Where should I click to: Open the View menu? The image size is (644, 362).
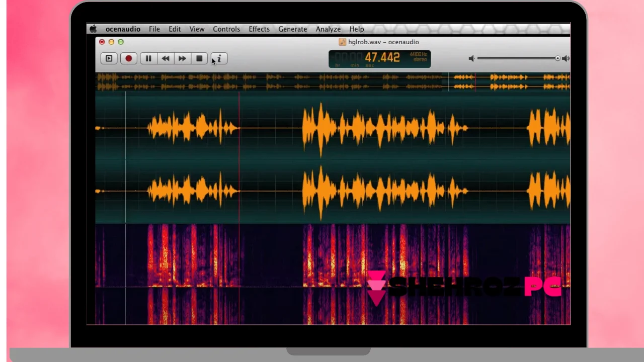coord(197,29)
